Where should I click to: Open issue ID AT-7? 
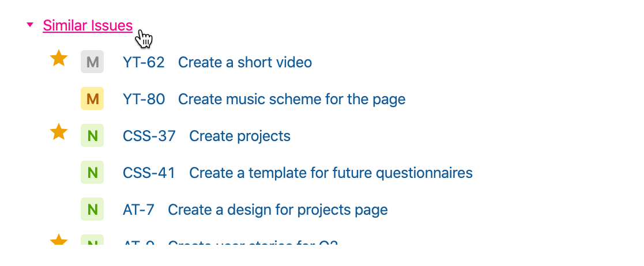[138, 210]
